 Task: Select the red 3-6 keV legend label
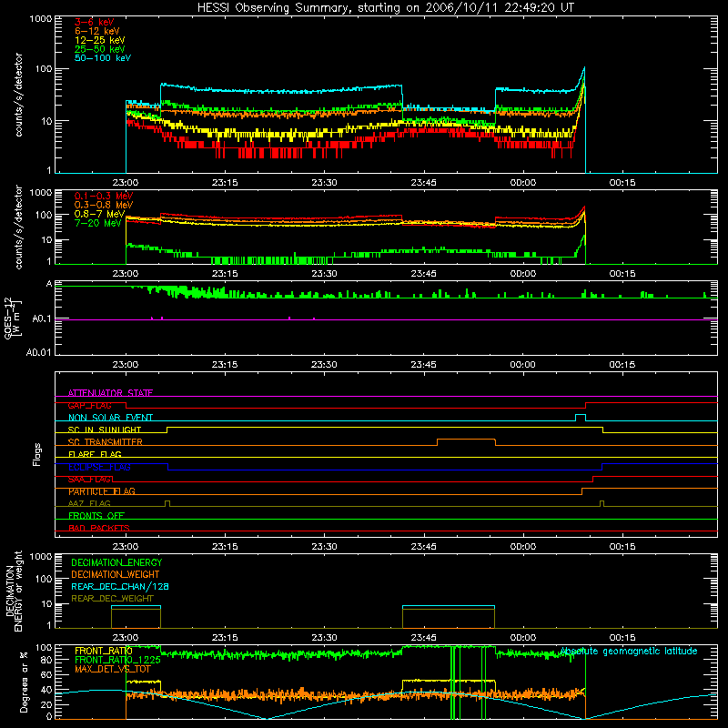pos(94,22)
